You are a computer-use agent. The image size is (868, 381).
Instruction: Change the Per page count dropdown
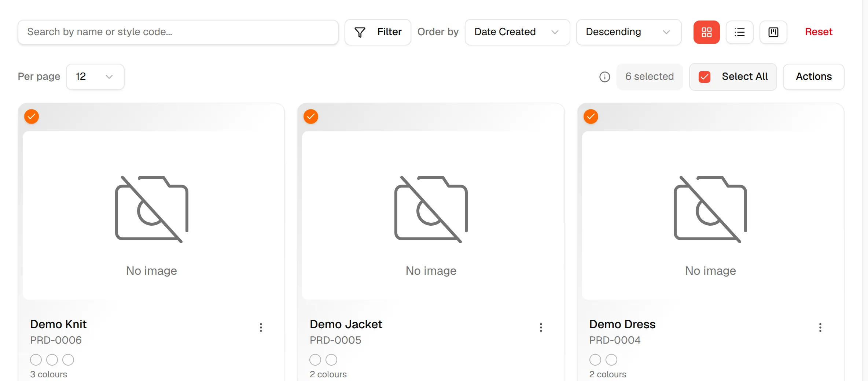tap(95, 77)
